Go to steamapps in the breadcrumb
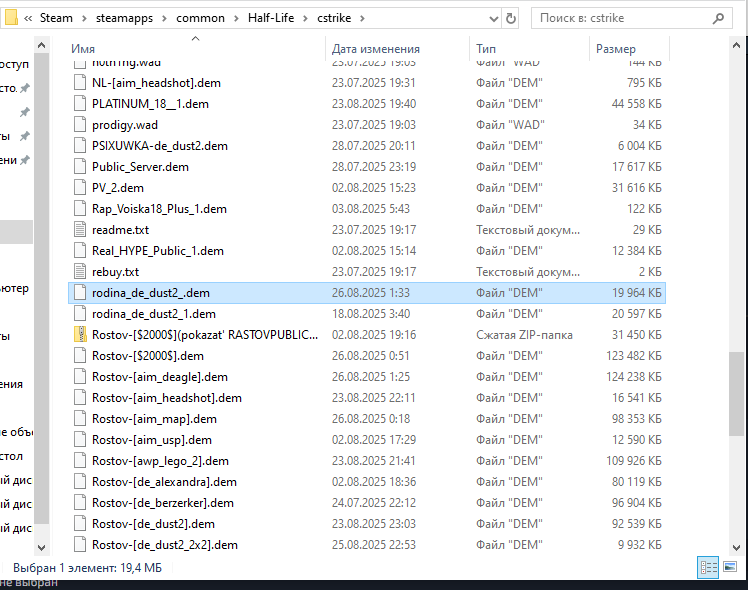748x590 pixels. tap(125, 18)
